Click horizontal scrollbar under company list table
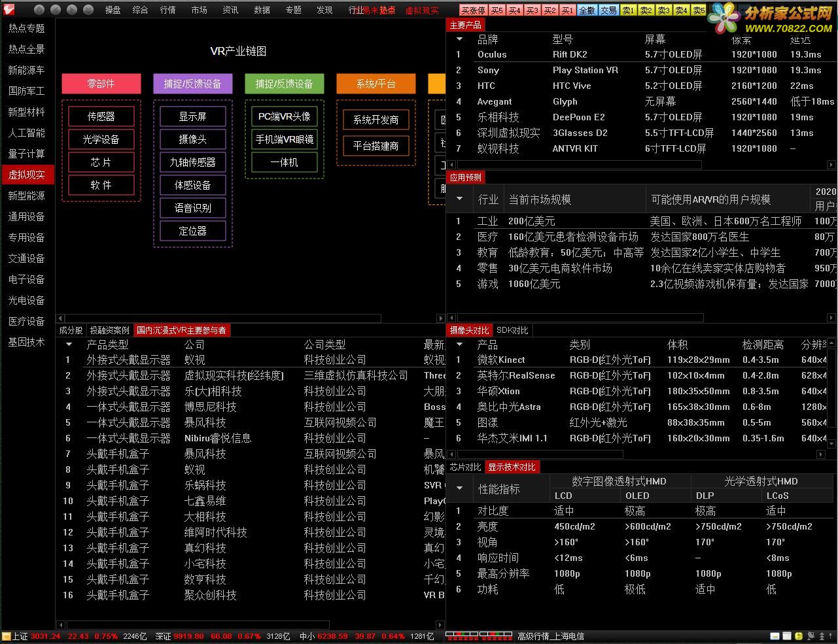The image size is (838, 644). point(198,625)
